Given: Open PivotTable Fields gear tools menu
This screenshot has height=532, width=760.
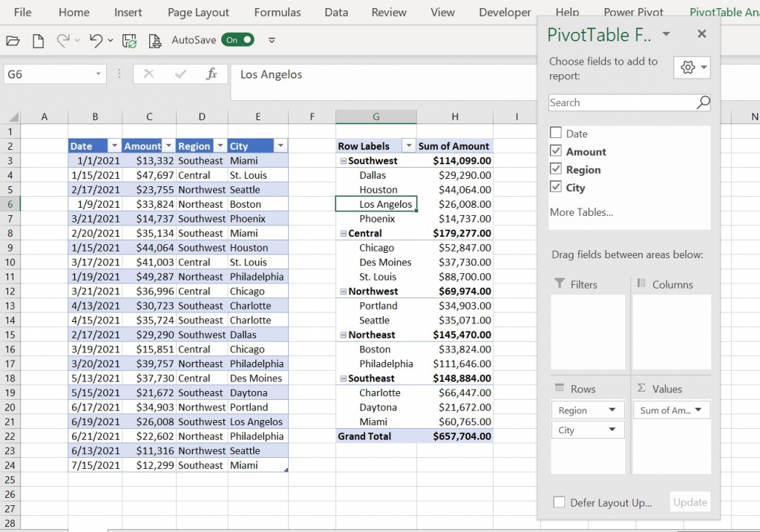Looking at the screenshot, I should coord(692,68).
